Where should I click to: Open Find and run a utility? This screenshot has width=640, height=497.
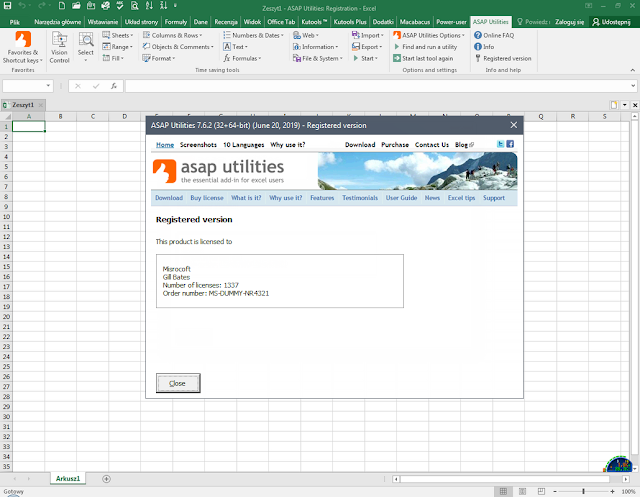(425, 47)
